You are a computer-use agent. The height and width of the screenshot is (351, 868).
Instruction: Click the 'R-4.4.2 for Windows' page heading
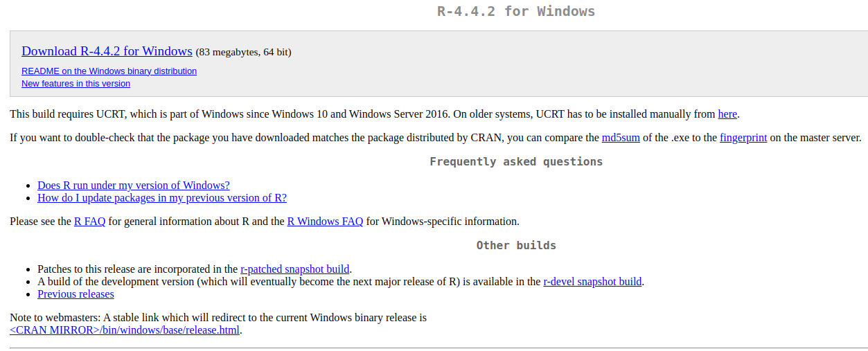(516, 11)
